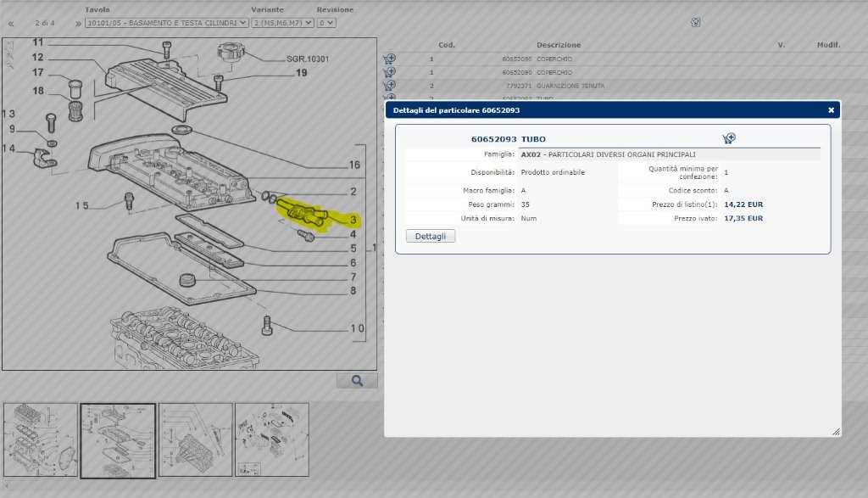
Task: Go to next table with right chevrons
Action: (x=78, y=23)
